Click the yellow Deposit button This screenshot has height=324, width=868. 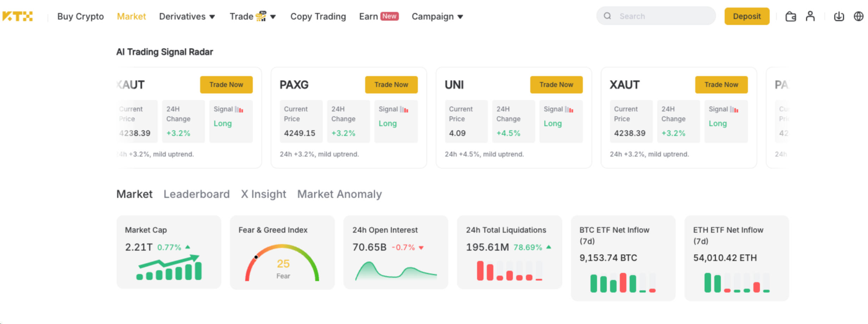[x=747, y=16]
